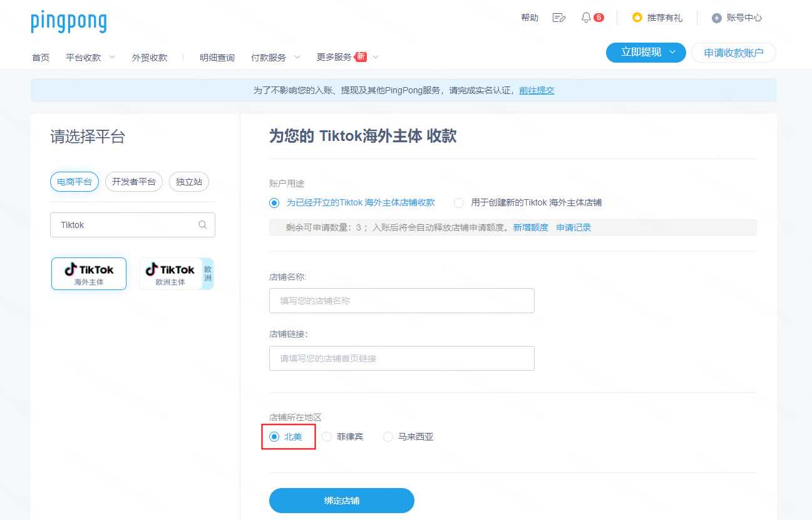812x520 pixels.
Task: Open the 立即提现 dropdown arrow
Action: coord(673,52)
